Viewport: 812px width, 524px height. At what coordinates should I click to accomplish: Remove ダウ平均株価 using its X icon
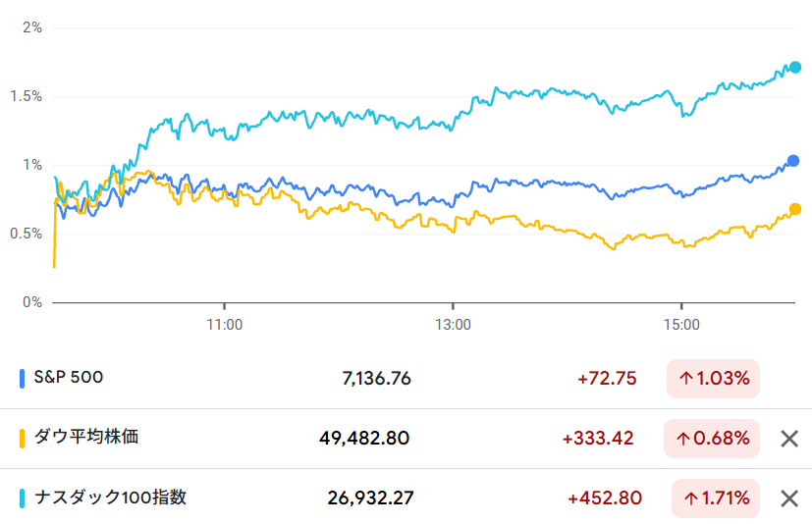(788, 439)
